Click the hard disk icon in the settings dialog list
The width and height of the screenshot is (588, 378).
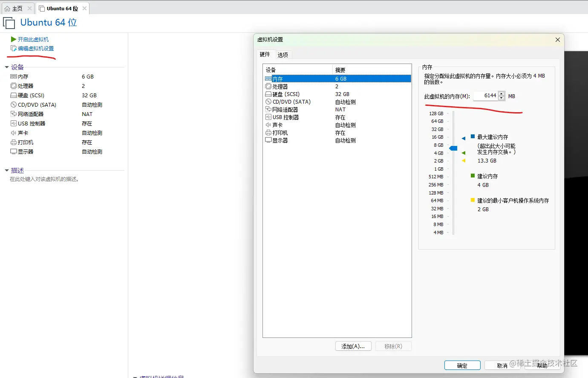pos(268,94)
